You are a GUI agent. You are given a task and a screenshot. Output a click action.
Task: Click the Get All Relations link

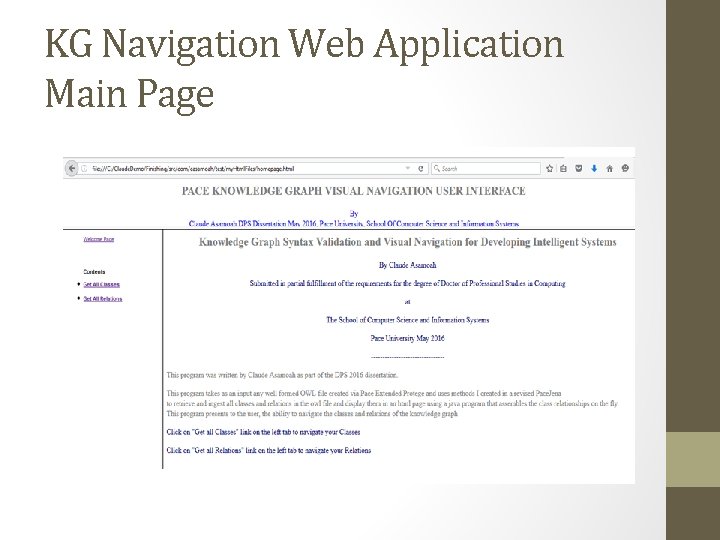click(103, 299)
